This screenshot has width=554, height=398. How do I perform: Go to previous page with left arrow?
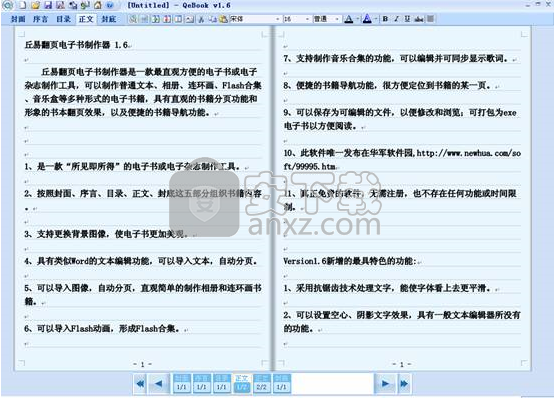pyautogui.click(x=158, y=384)
